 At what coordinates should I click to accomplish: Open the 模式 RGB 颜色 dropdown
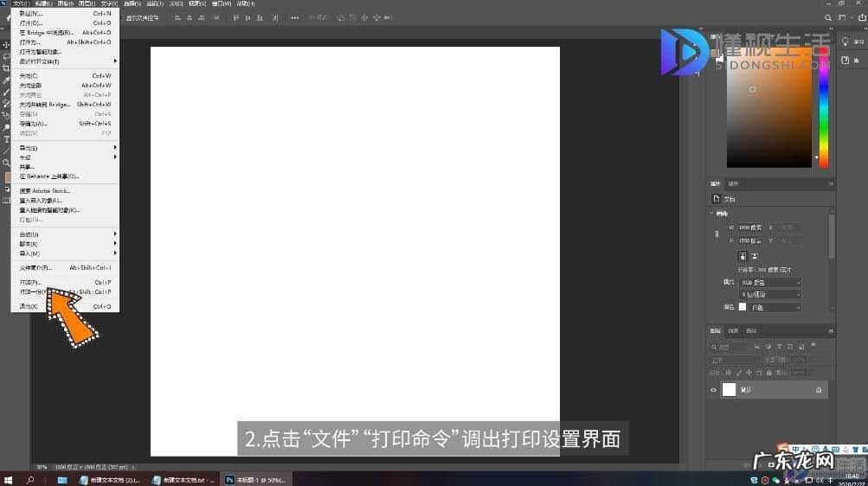tap(770, 283)
